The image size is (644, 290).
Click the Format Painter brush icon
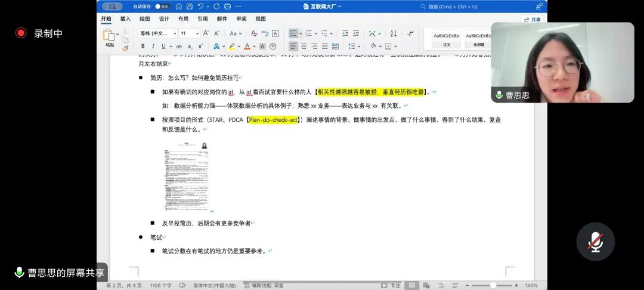click(125, 48)
